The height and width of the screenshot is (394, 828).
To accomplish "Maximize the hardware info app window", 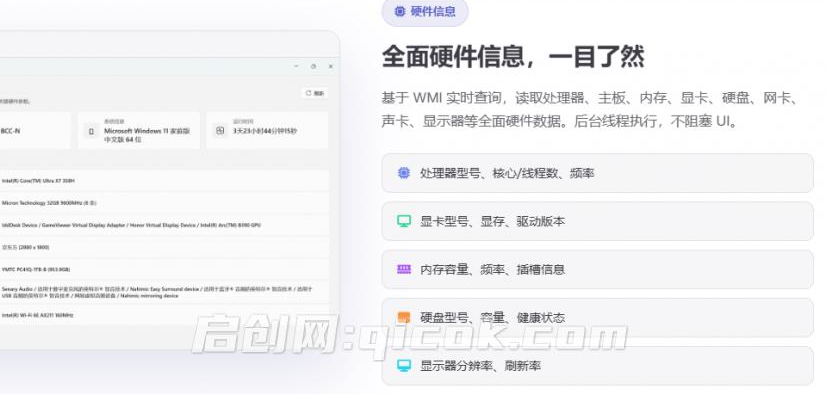I will coord(313,66).
